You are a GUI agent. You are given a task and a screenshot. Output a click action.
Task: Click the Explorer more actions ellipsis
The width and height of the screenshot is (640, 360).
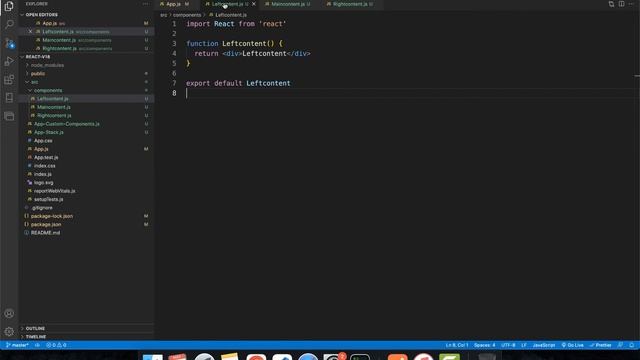(x=145, y=4)
